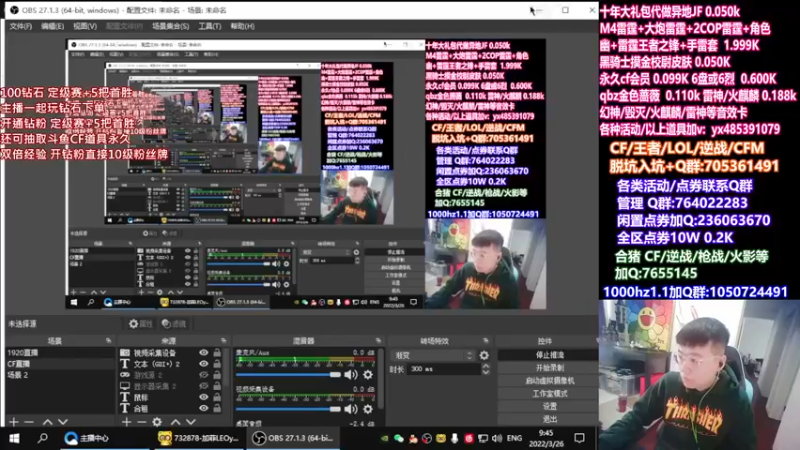The image size is (800, 450).
Task: Toggle visibility of last text source row
Action: pos(204,408)
